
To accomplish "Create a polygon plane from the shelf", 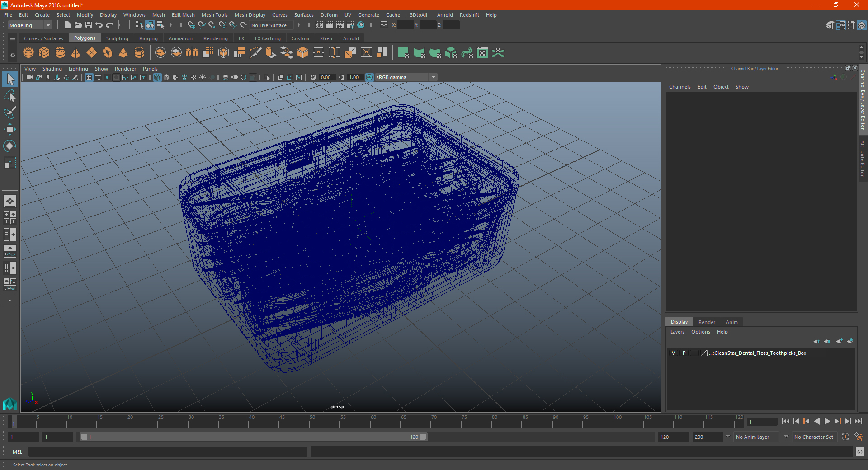I will pyautogui.click(x=92, y=53).
